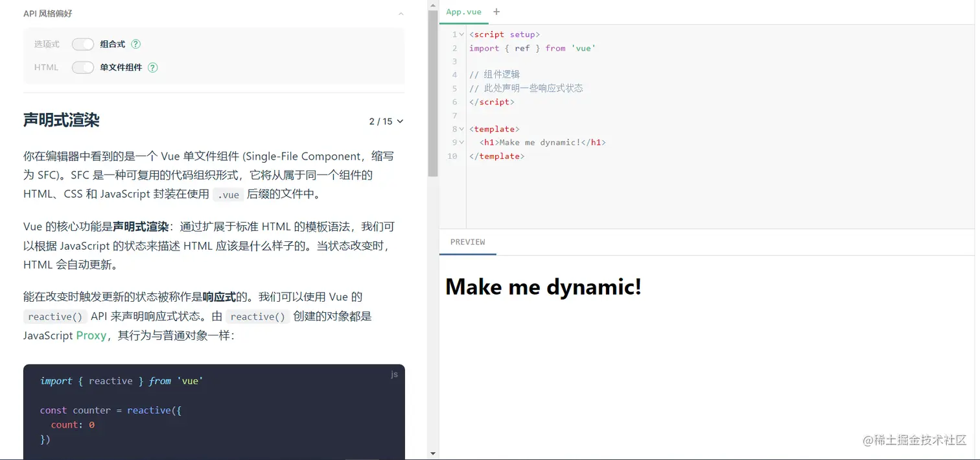Click the 单文件组件 label
Screen dimensions: 980x460
pyautogui.click(x=121, y=67)
